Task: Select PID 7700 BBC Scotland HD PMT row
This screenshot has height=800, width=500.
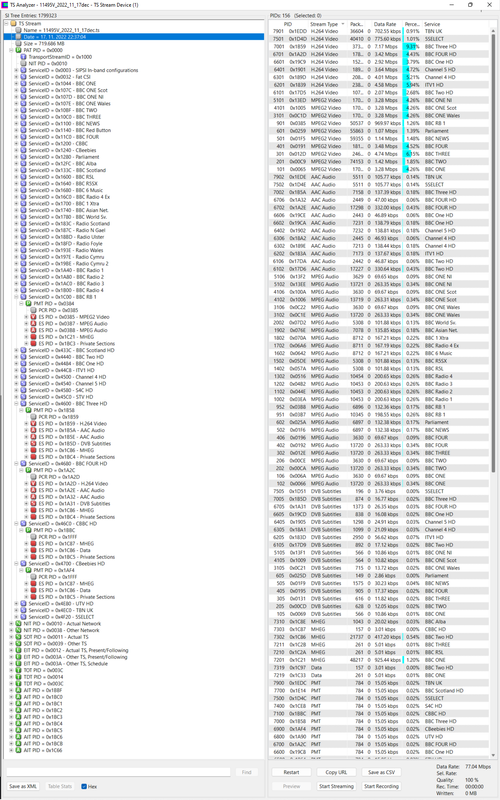Action: pyautogui.click(x=380, y=691)
